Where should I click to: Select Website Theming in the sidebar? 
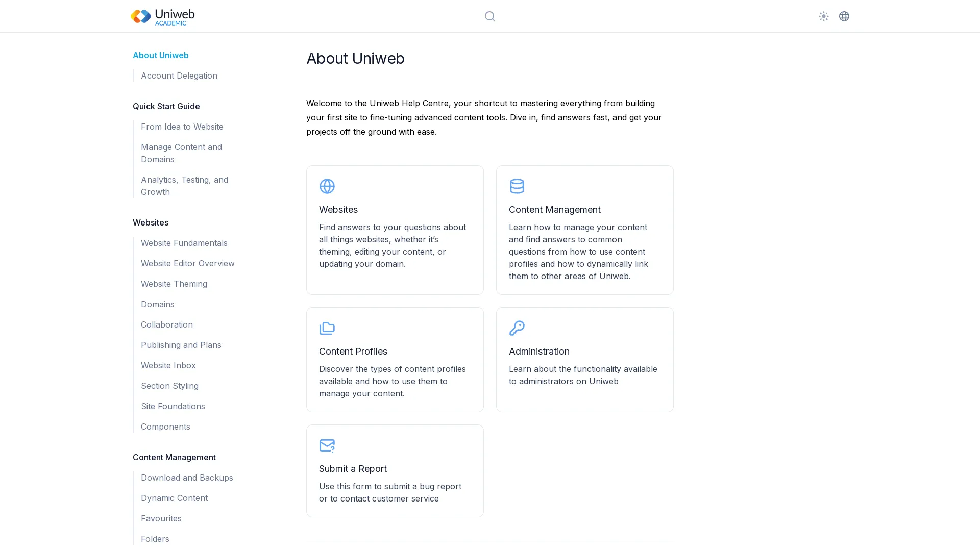(x=174, y=284)
